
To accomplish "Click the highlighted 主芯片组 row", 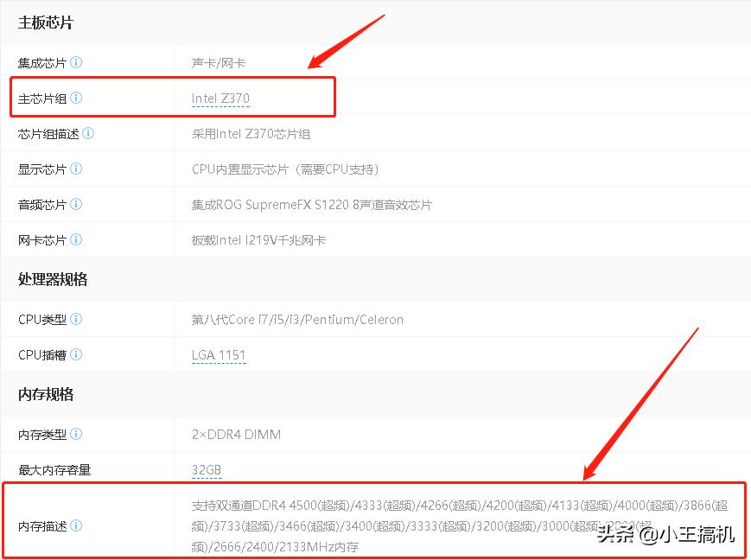I will pos(173,98).
